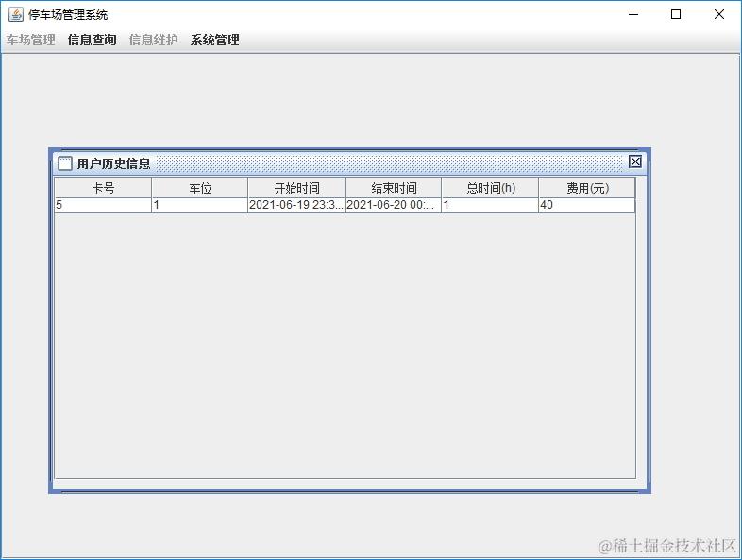The width and height of the screenshot is (742, 560).
Task: Close the 用户历史信息 internal window
Action: (x=635, y=161)
